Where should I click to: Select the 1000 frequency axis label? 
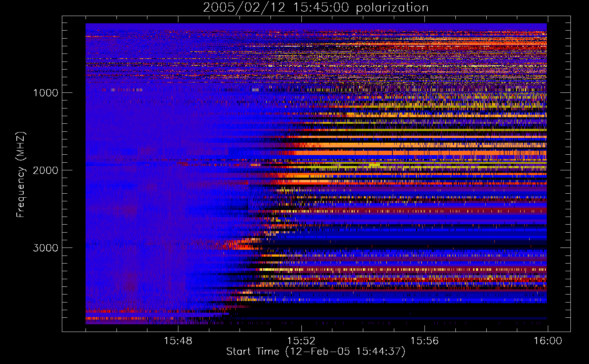(x=46, y=93)
